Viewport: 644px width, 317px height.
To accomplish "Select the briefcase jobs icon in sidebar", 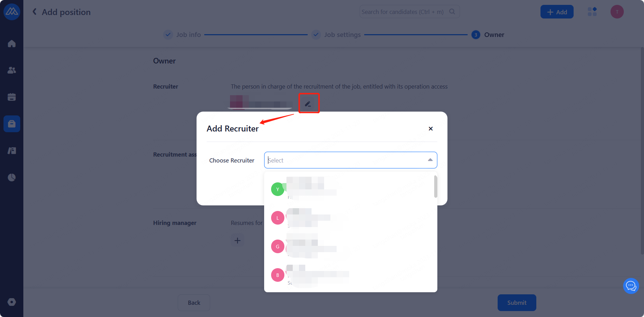I will tap(11, 124).
